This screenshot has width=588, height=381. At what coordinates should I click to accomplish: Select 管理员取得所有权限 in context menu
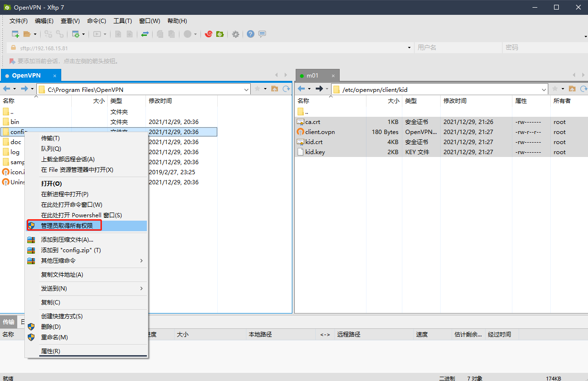point(86,225)
